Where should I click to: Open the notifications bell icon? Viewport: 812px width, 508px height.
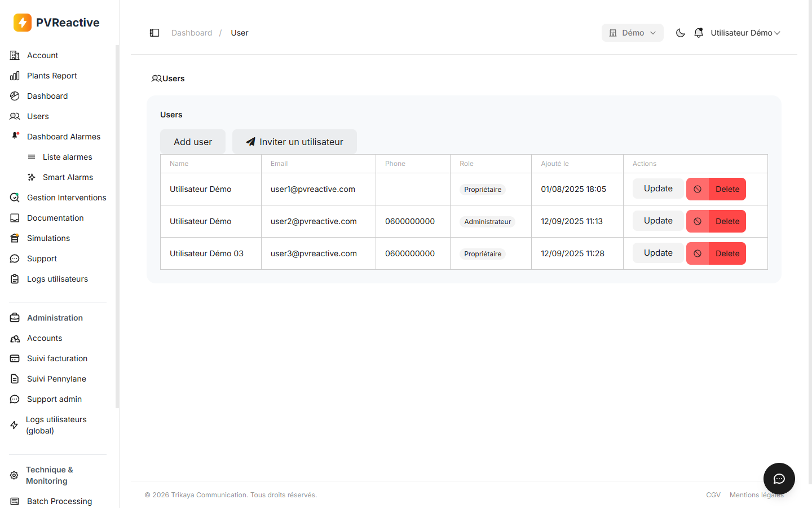699,33
